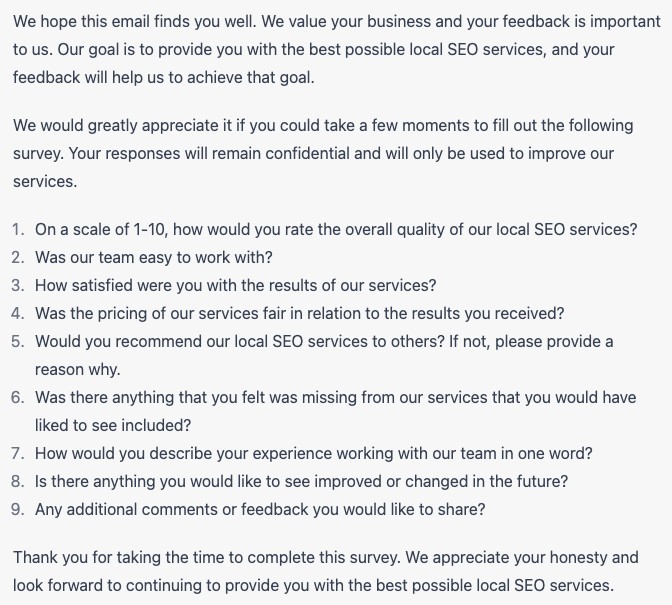Click question 6 about anything missing from services
Screen dimensions: 672x605
[x=336, y=411]
